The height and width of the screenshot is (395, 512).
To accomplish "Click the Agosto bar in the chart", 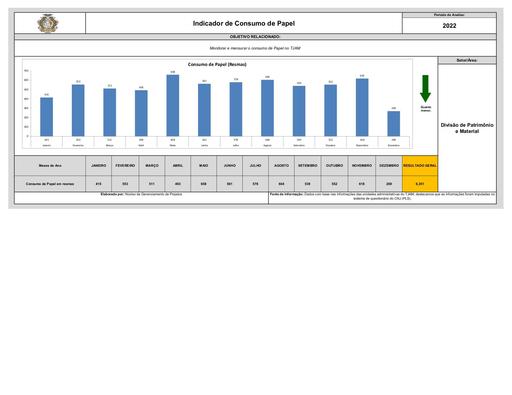I will [267, 108].
